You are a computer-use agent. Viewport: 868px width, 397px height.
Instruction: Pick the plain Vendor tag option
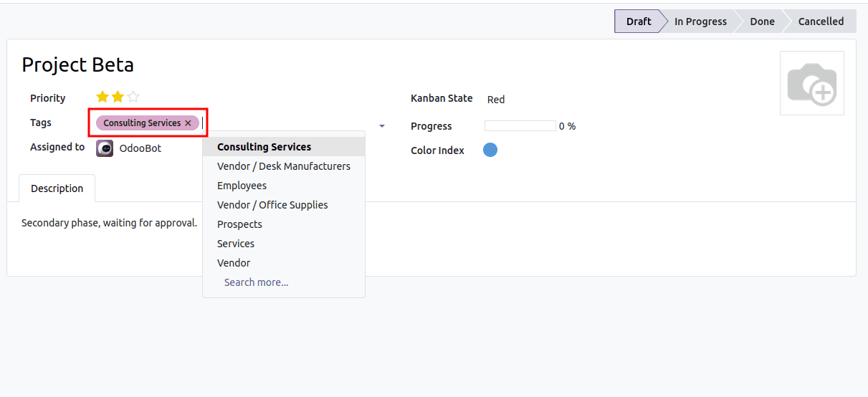[x=284, y=263]
